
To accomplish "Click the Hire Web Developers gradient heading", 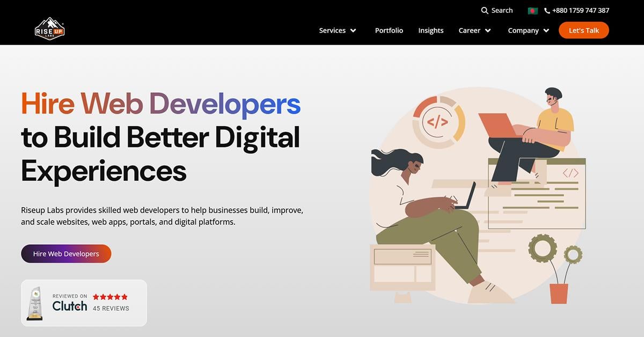I will point(160,103).
